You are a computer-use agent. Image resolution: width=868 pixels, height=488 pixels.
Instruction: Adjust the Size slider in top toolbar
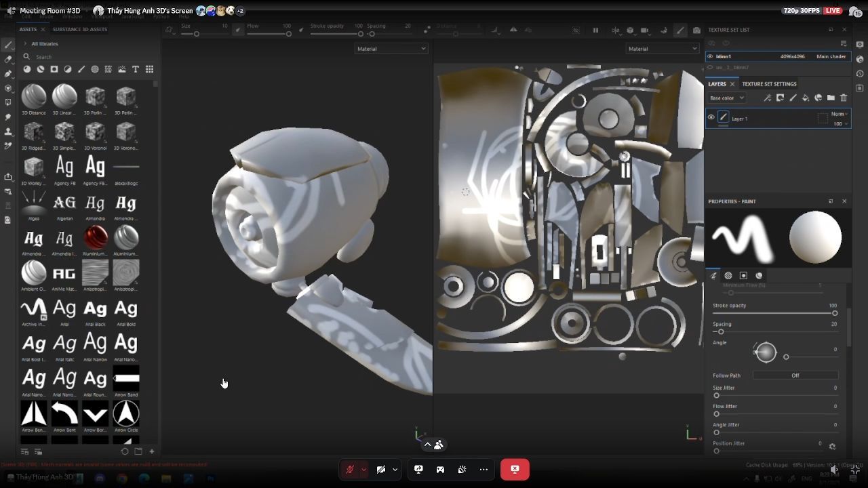tap(205, 34)
